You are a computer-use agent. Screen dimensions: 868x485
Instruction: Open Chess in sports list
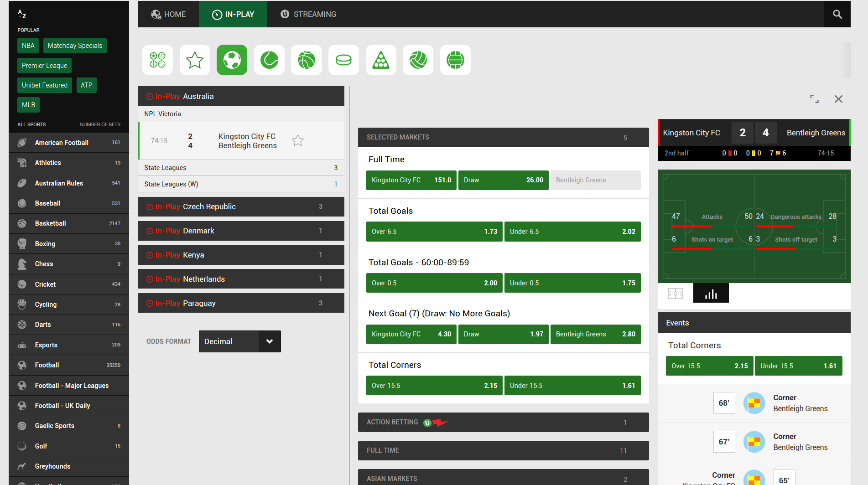(x=69, y=264)
